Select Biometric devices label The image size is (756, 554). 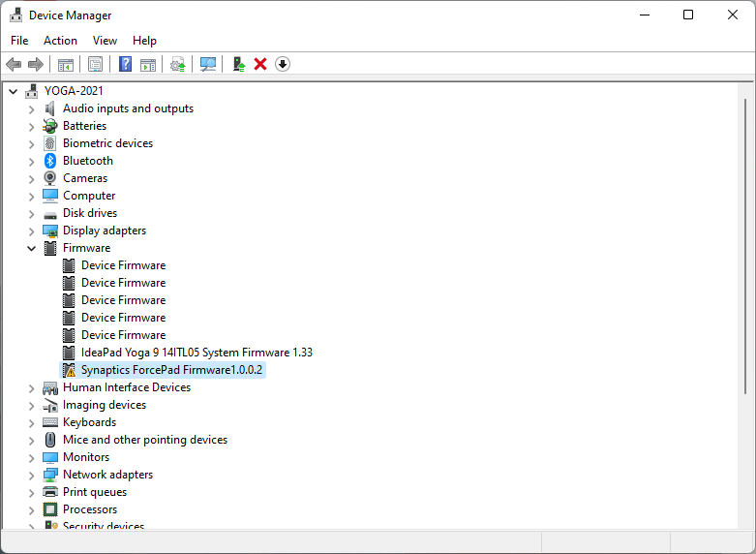(x=108, y=143)
